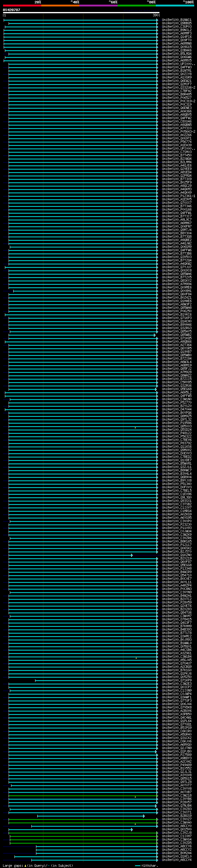
Task: Select UniRef100_A3YUV8 hit label
Action: pos(176,775)
